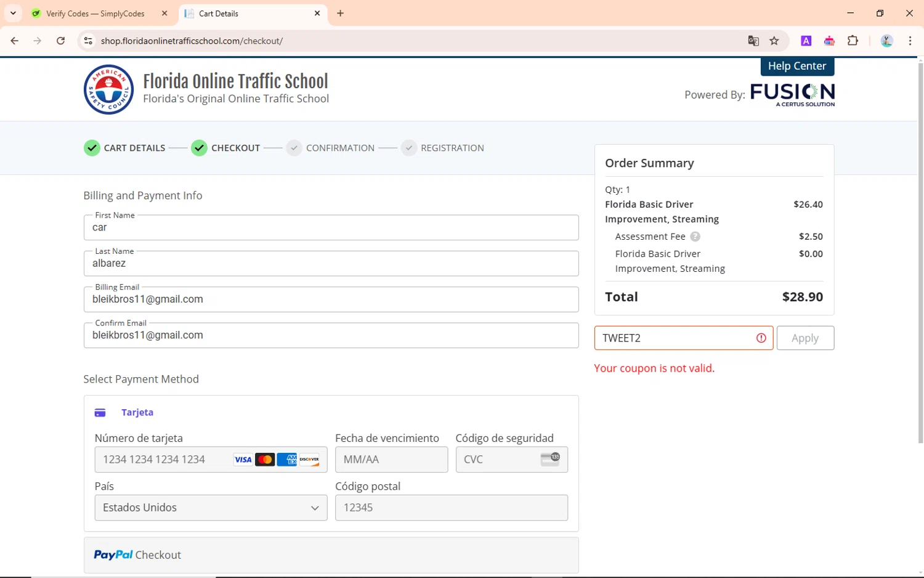924x578 pixels.
Task: Close the Verify Codes SimplyCodes tab
Action: click(x=164, y=13)
